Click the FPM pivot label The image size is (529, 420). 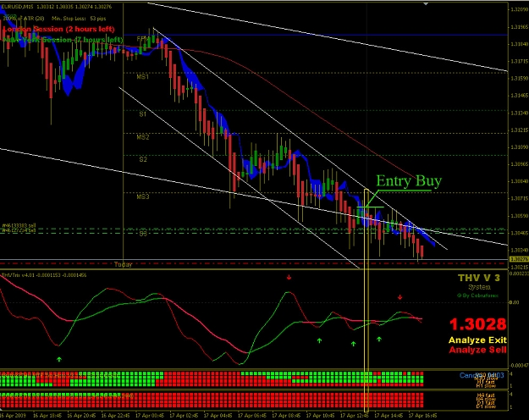[143, 39]
